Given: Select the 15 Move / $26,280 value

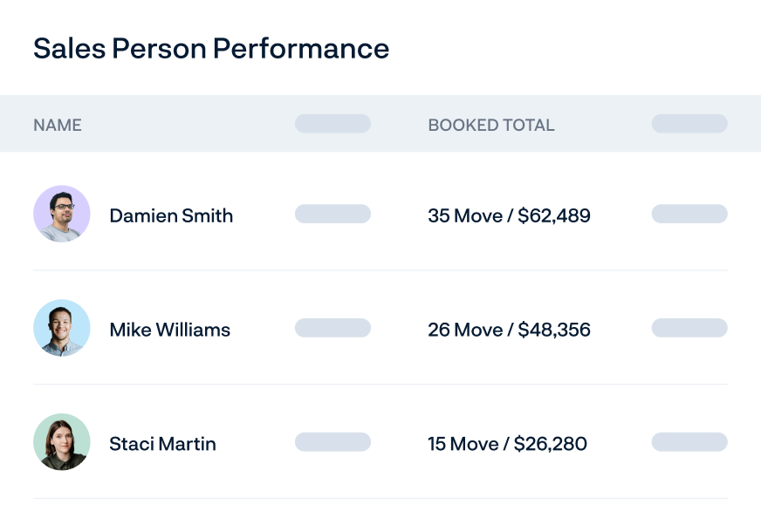Looking at the screenshot, I should [x=507, y=442].
